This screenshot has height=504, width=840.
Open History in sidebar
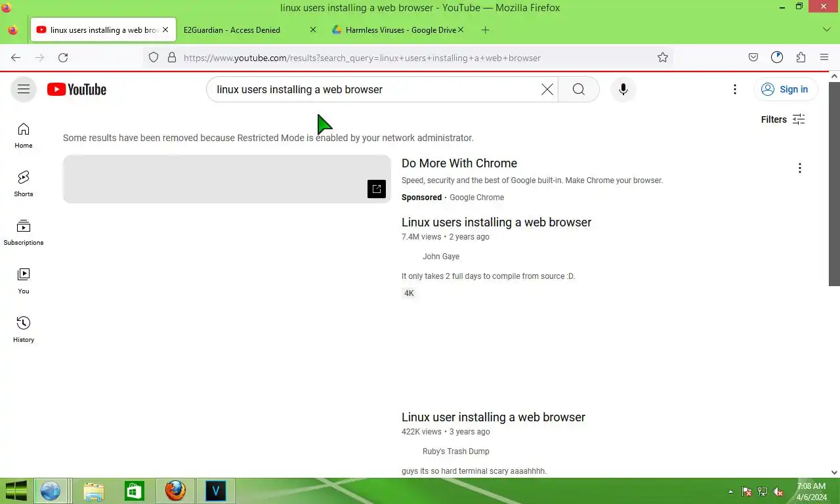click(x=24, y=330)
